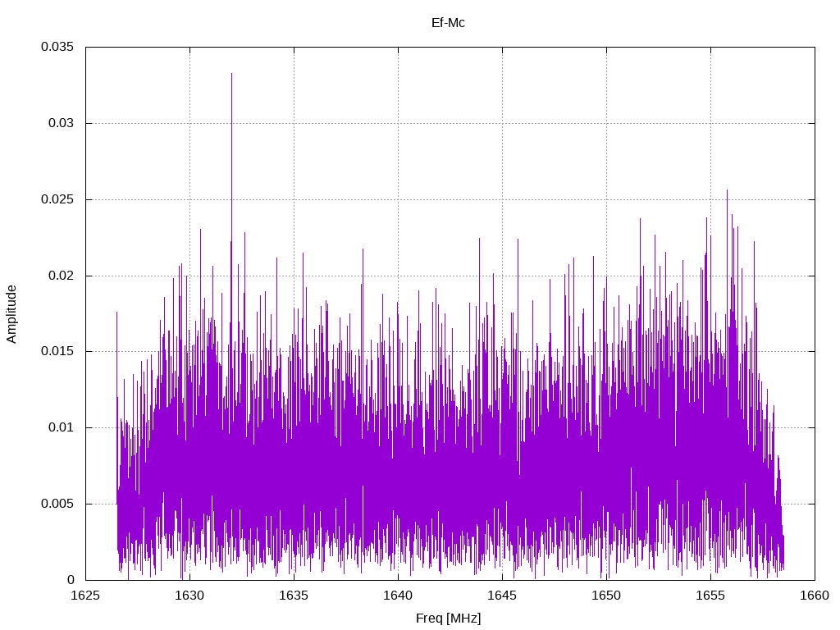Click the x-axis tick label 1660
Screen dimensions: 840x630
pyautogui.click(x=815, y=596)
